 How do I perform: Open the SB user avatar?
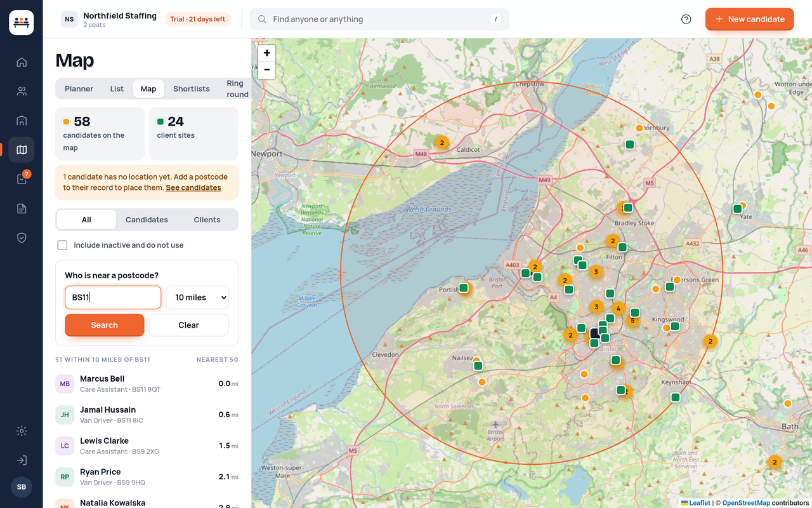(x=22, y=487)
